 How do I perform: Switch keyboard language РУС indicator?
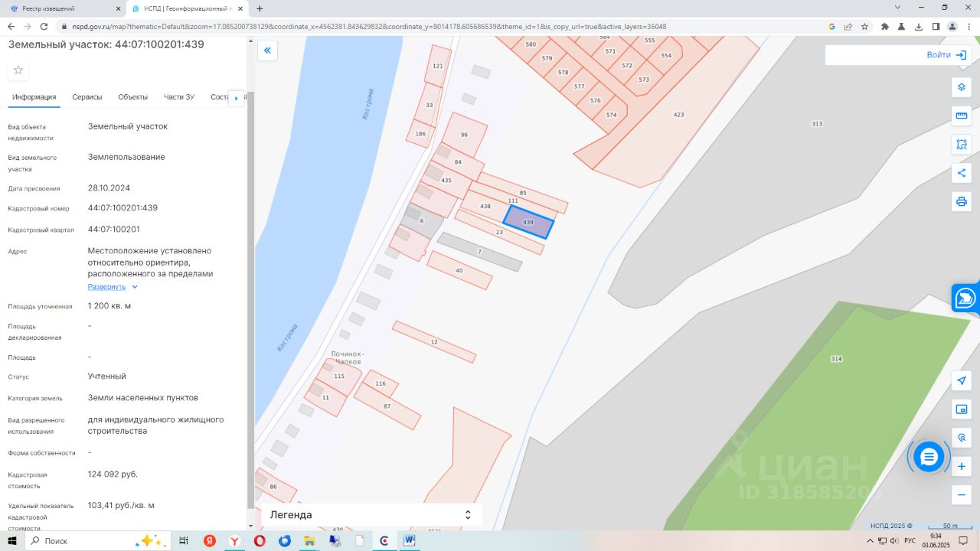click(x=910, y=541)
